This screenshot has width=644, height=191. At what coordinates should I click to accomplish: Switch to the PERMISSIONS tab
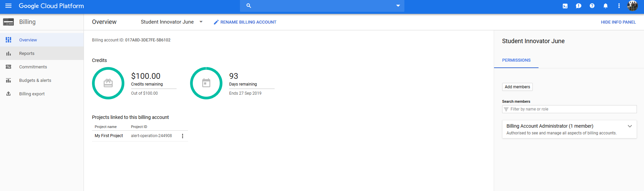tap(516, 60)
